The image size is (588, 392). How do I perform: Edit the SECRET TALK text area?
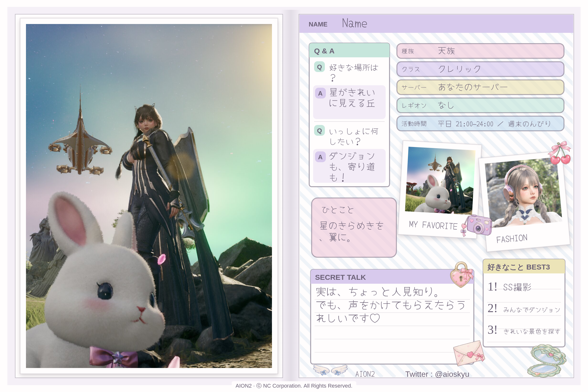tap(392, 323)
